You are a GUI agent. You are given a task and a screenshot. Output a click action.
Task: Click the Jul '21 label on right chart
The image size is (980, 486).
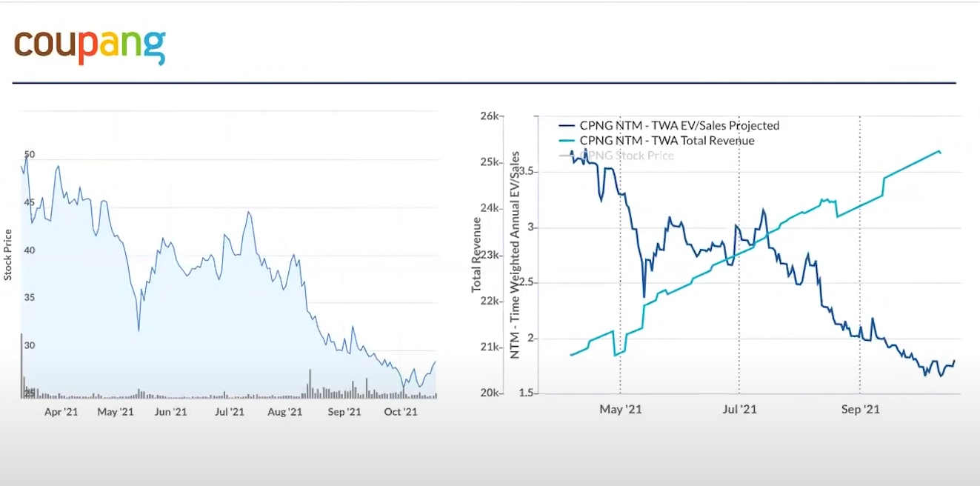739,409
